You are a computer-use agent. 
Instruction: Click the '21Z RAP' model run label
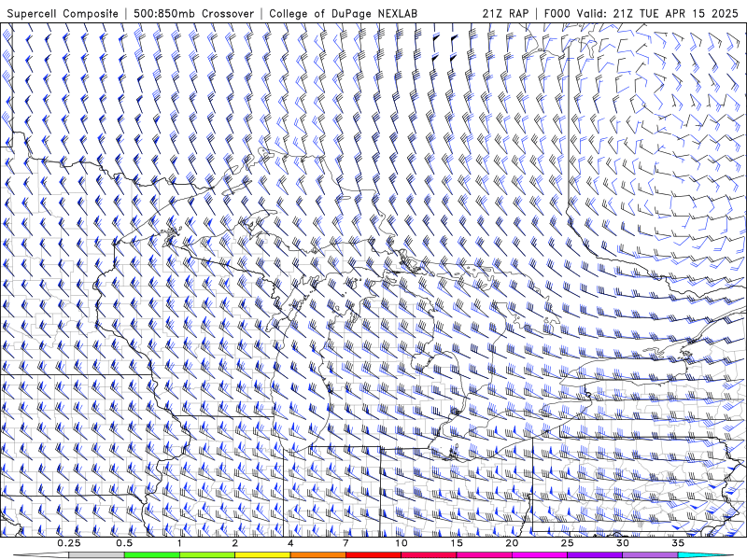(x=505, y=14)
